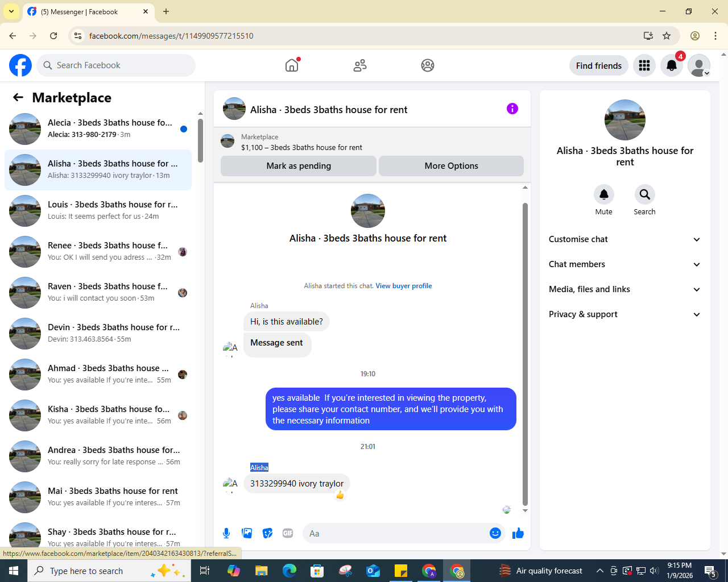Open File Explorer from the taskbar

[261, 571]
